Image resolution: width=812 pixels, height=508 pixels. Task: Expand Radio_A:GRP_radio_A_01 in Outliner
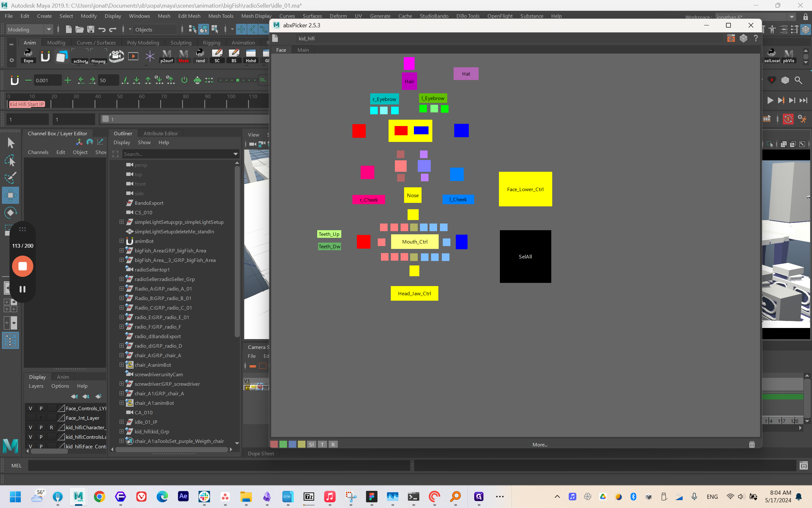coord(121,288)
